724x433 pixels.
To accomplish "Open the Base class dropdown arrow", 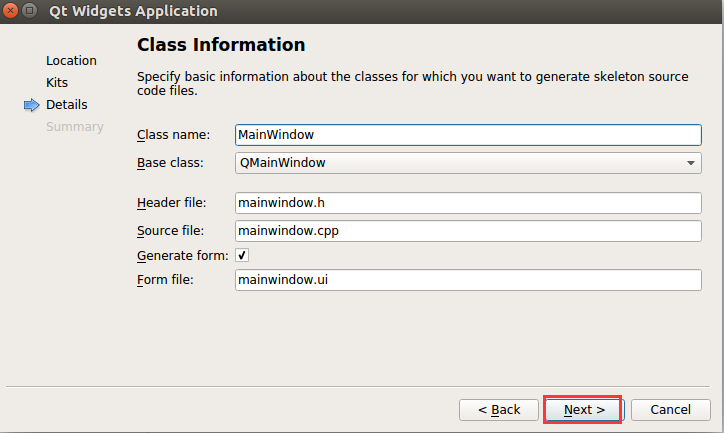I will 690,163.
